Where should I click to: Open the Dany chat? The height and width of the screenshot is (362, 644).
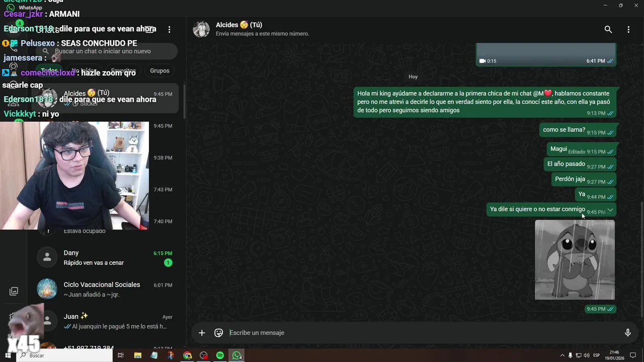[x=105, y=257]
